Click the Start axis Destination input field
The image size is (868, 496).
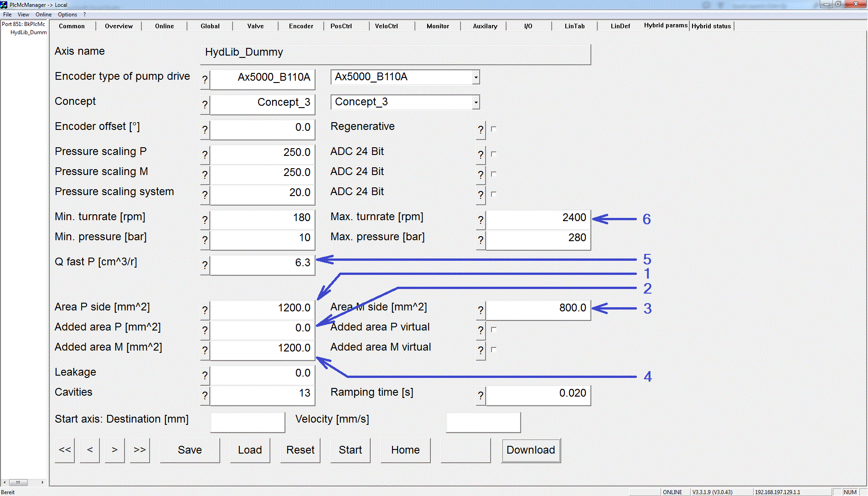click(x=248, y=422)
